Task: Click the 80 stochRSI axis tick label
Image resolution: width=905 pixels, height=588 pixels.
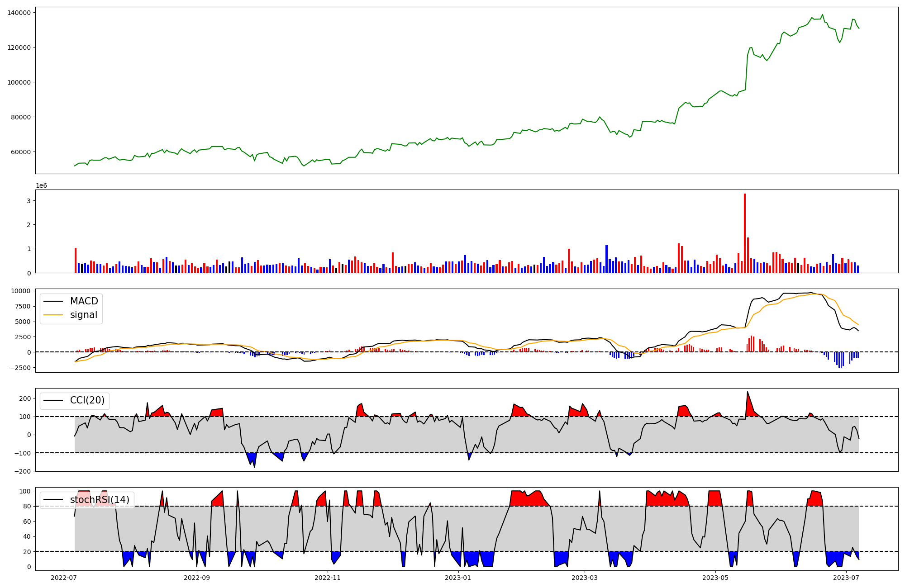Action: 27,507
